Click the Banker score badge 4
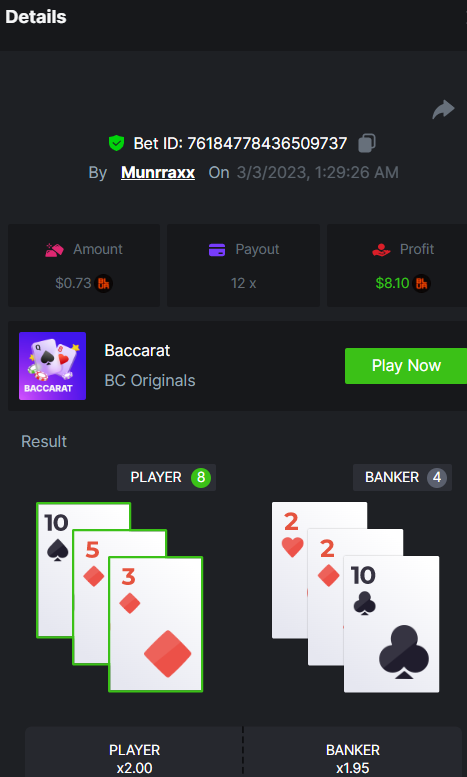 (x=437, y=478)
